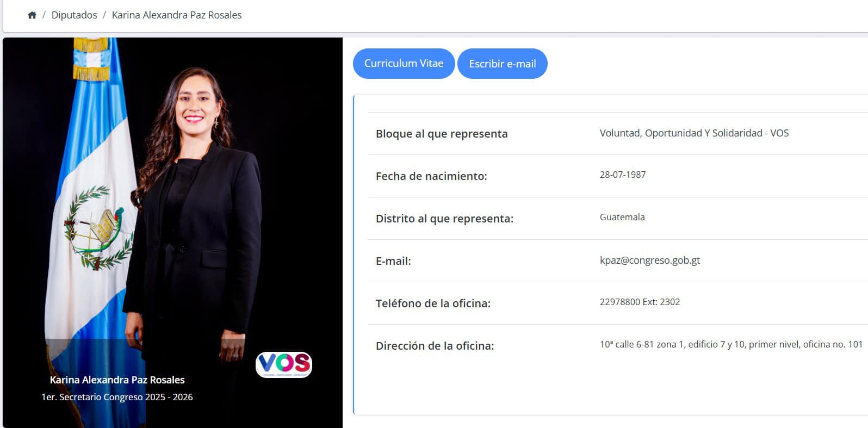The width and height of the screenshot is (868, 428).
Task: Click the VOS party logo
Action: point(284,364)
